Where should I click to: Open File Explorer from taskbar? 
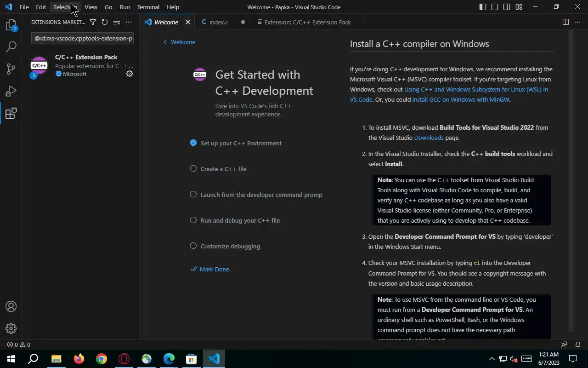click(56, 359)
